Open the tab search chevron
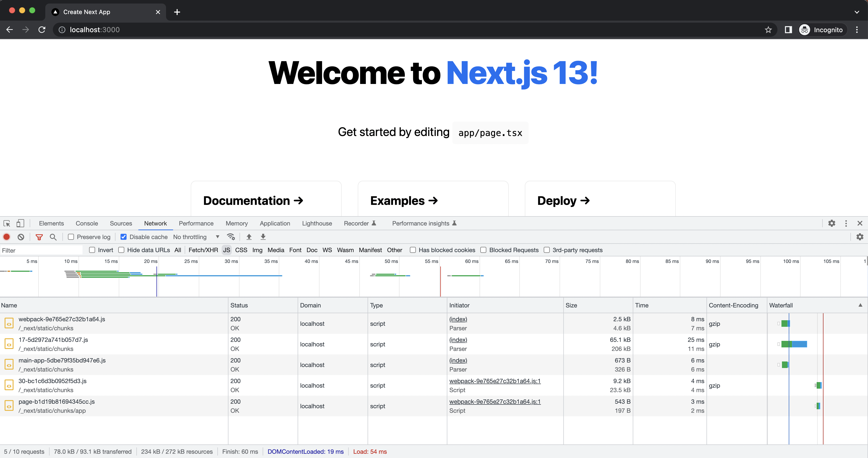Viewport: 868px width, 458px height. click(x=857, y=12)
